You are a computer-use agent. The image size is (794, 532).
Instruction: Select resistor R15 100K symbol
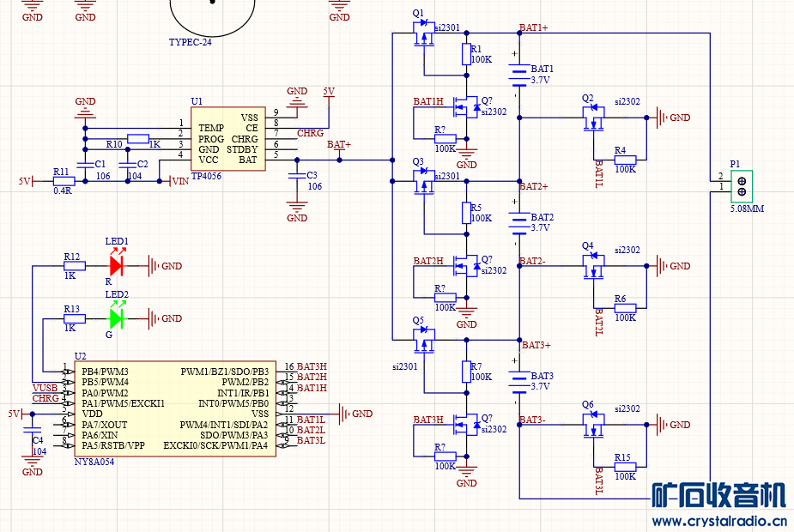click(x=626, y=467)
